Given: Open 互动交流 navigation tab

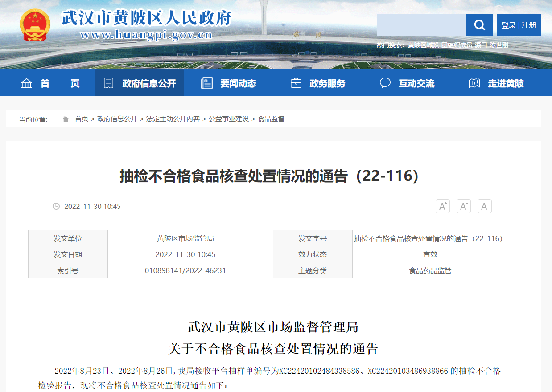Looking at the screenshot, I should click(x=407, y=83).
